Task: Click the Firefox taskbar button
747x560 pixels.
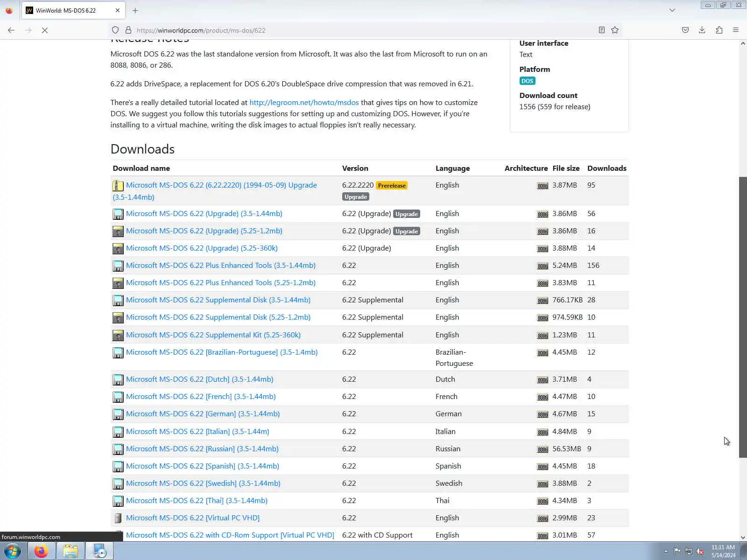Action: pos(41,551)
